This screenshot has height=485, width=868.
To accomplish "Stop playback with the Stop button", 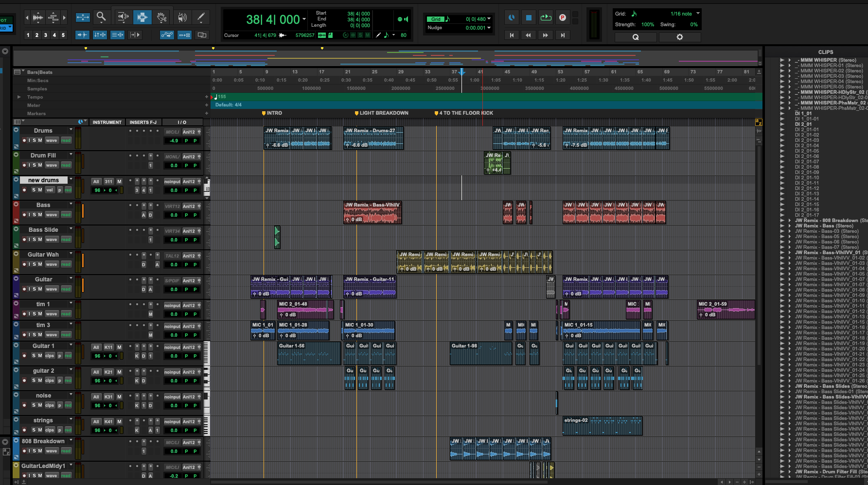I will (x=529, y=17).
